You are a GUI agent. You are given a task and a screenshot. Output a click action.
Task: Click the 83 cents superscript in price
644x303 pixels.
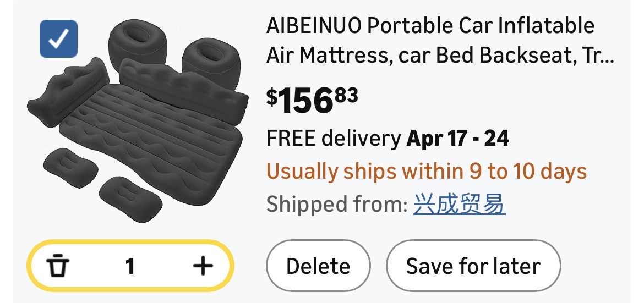tap(346, 95)
